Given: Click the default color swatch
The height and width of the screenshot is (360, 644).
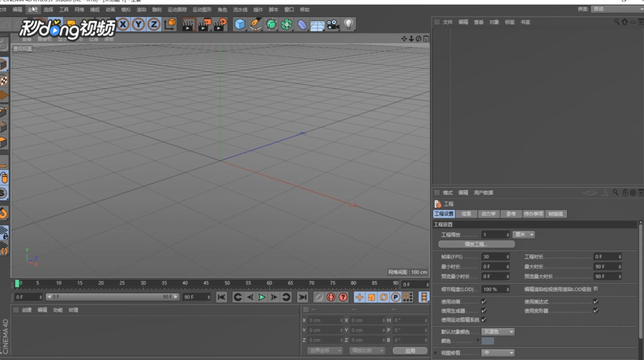Looking at the screenshot, I should tap(488, 341).
